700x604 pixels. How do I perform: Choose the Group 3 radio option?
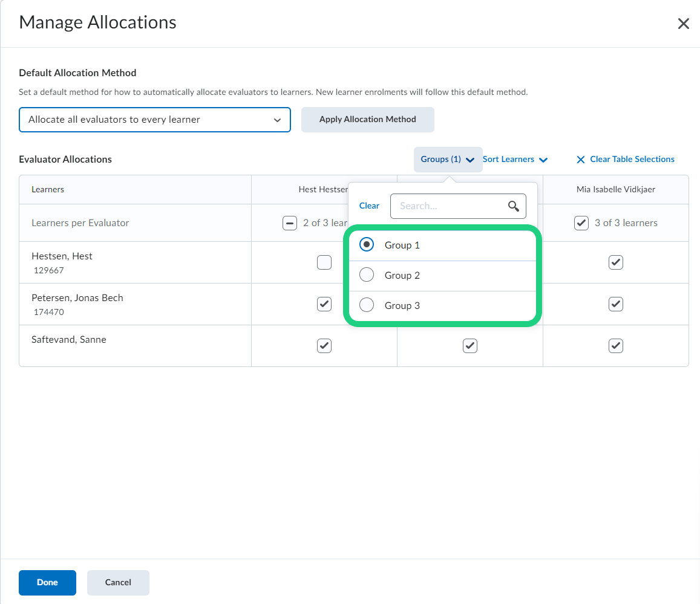[x=367, y=305]
